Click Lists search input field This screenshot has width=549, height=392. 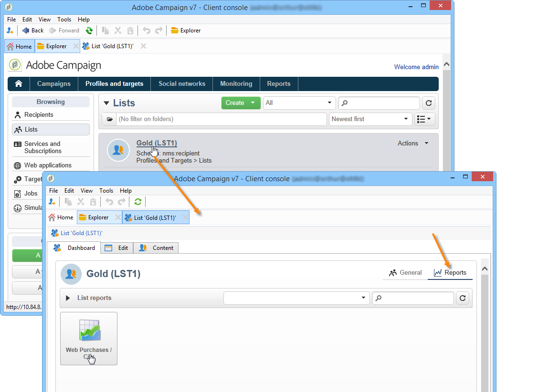[379, 103]
